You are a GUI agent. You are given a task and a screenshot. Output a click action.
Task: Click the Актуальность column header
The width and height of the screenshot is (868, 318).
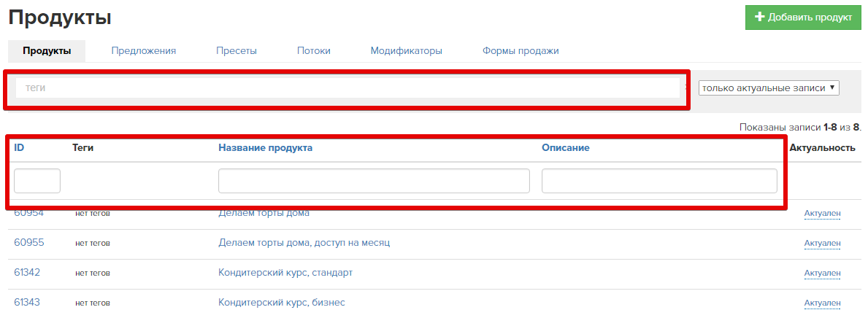823,147
